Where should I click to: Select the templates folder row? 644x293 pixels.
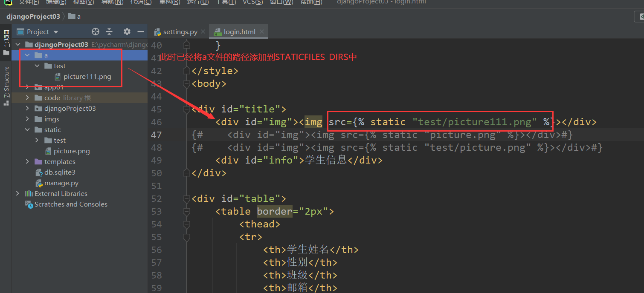pyautogui.click(x=80, y=162)
